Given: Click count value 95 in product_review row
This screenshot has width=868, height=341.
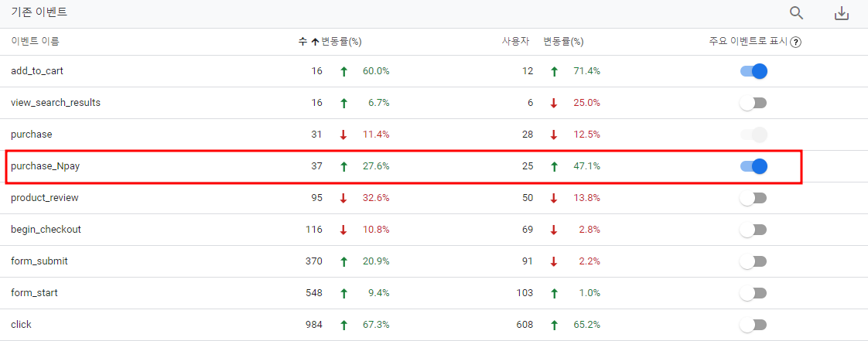Looking at the screenshot, I should pyautogui.click(x=316, y=198).
